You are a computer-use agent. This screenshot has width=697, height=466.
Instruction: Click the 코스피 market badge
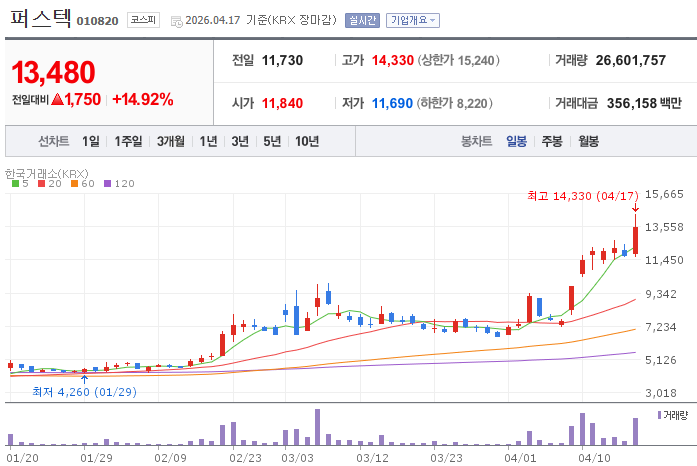pos(143,20)
